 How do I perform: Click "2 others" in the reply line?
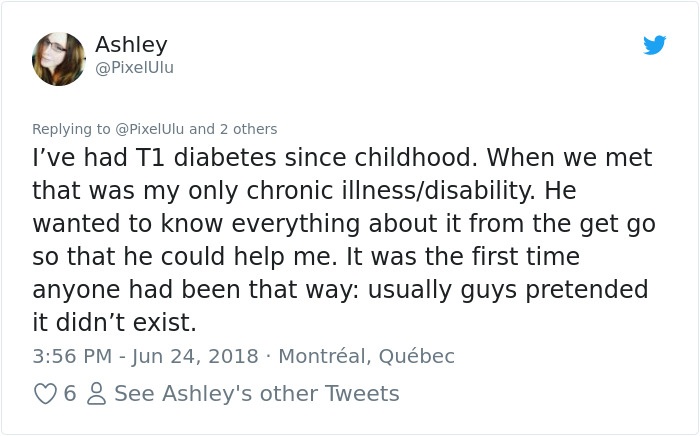[248, 129]
